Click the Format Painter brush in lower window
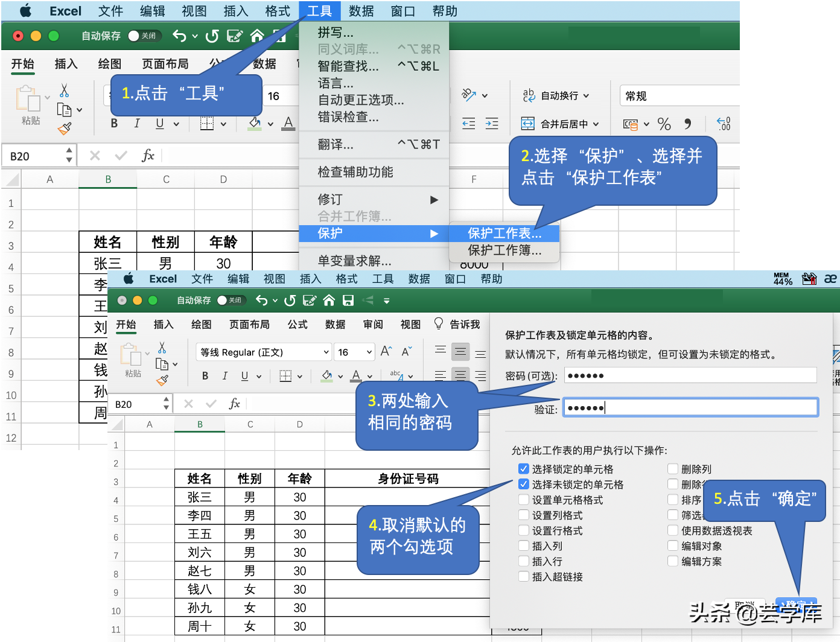Viewport: 840px width, 642px height. tap(162, 380)
